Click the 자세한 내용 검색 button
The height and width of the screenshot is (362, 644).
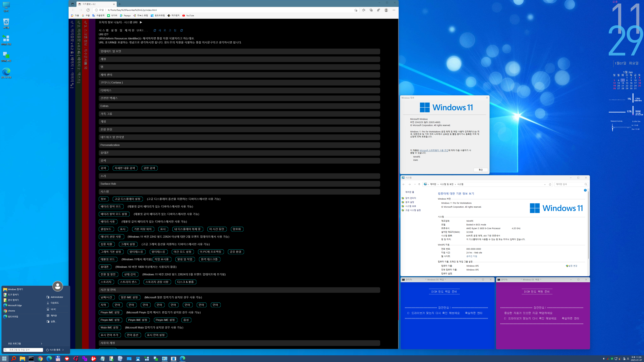[125, 168]
